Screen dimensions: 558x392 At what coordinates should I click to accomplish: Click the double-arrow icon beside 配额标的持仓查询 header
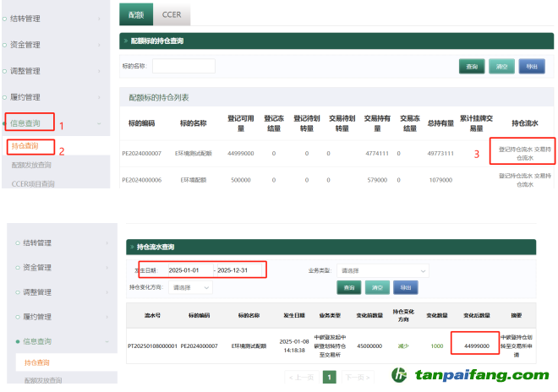(x=126, y=41)
